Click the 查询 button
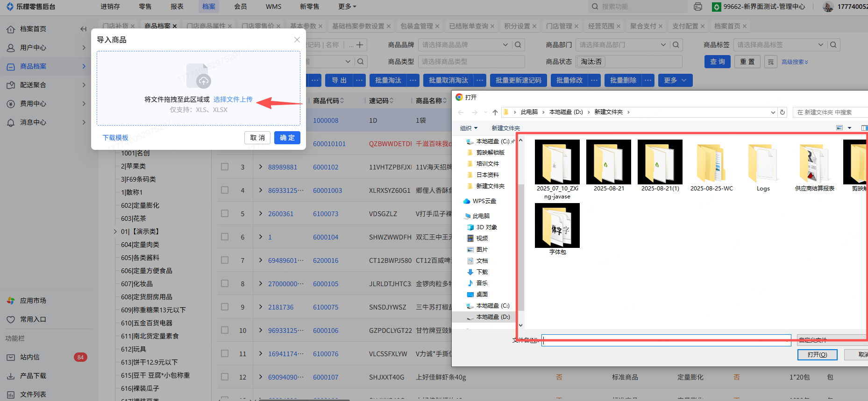The height and width of the screenshot is (401, 868). coord(718,62)
